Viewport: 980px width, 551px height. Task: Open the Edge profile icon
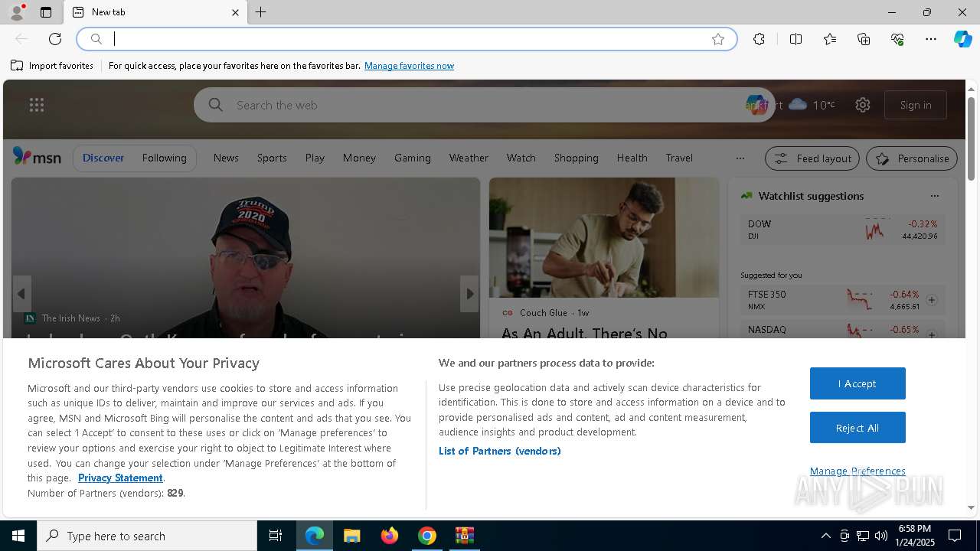point(16,12)
